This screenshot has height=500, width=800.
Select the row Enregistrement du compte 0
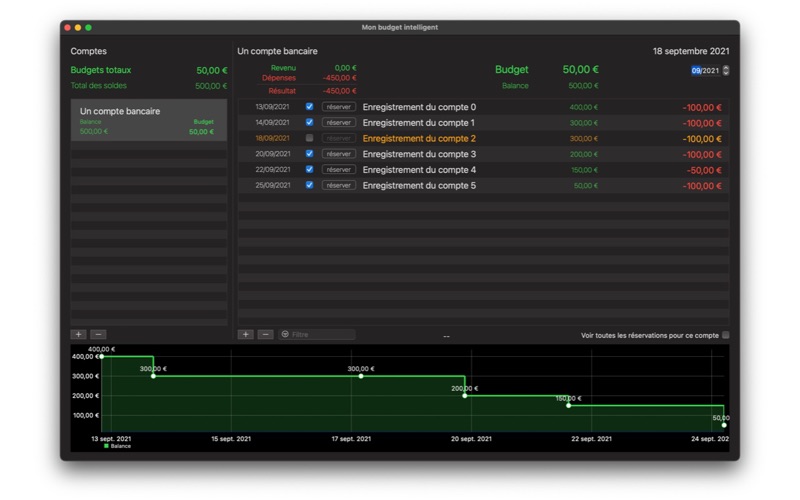coord(483,107)
